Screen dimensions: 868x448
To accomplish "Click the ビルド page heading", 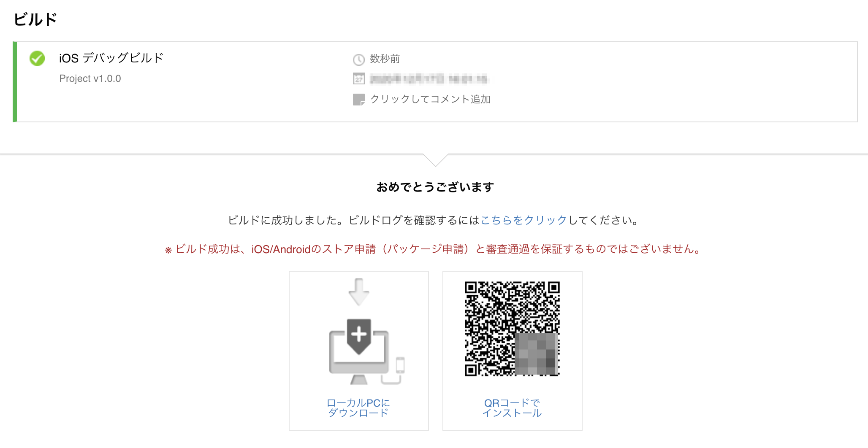I will (35, 19).
